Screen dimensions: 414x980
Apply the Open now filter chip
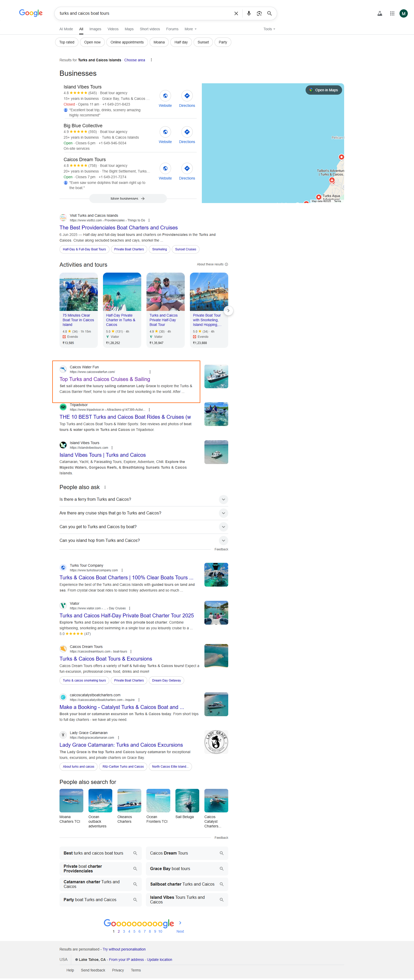92,42
